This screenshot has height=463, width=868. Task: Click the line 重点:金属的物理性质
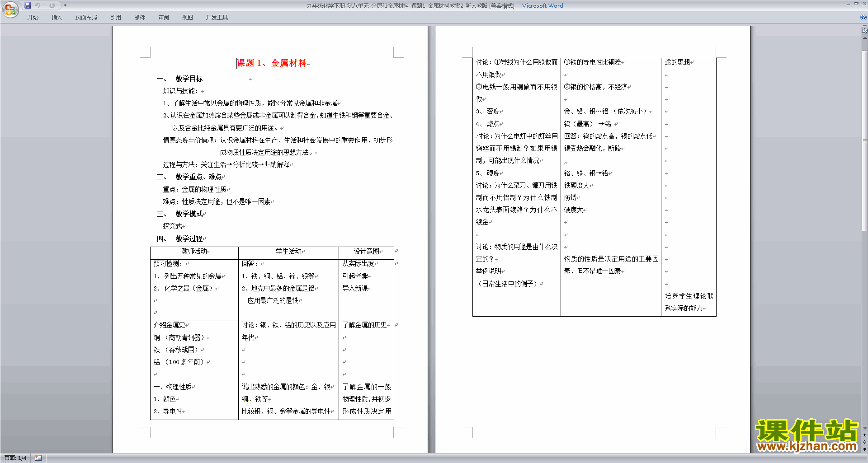click(195, 189)
